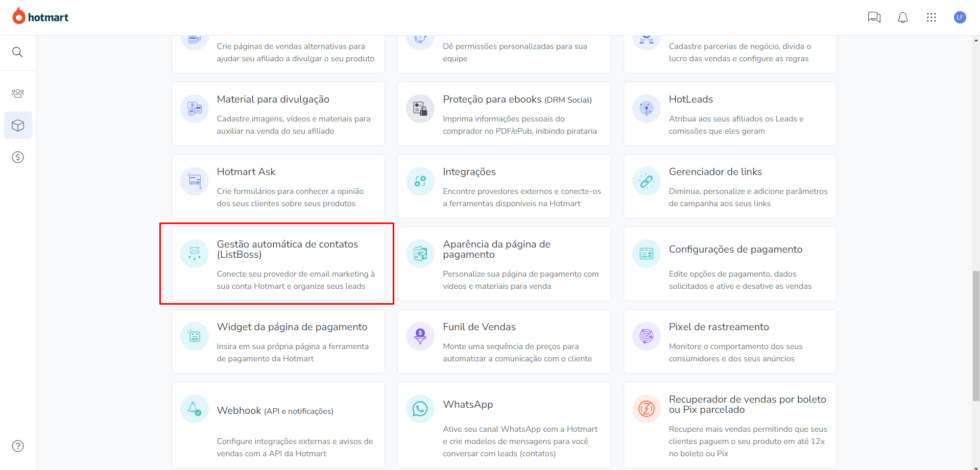Click text 'Edite opções de pagamento, dados'
Image resolution: width=980 pixels, height=470 pixels.
(733, 274)
